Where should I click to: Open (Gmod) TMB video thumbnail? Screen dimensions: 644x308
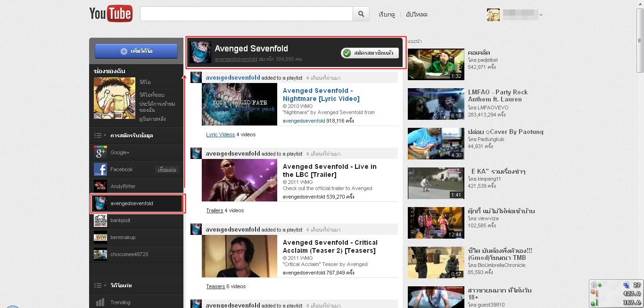point(436,262)
